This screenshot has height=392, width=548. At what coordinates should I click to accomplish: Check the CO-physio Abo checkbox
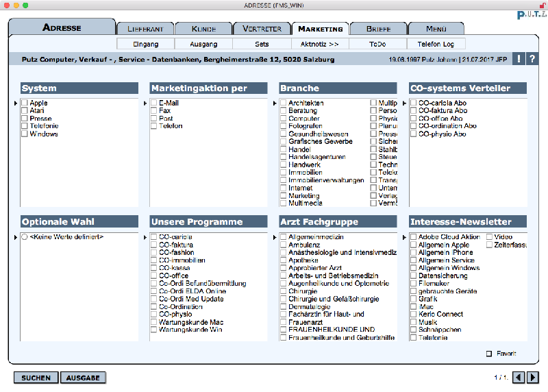coord(414,134)
